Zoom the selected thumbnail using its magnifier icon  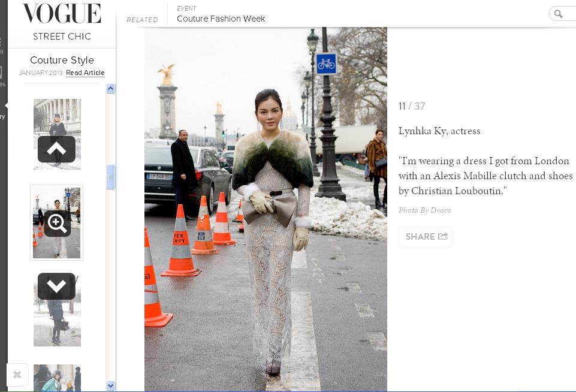pos(57,224)
